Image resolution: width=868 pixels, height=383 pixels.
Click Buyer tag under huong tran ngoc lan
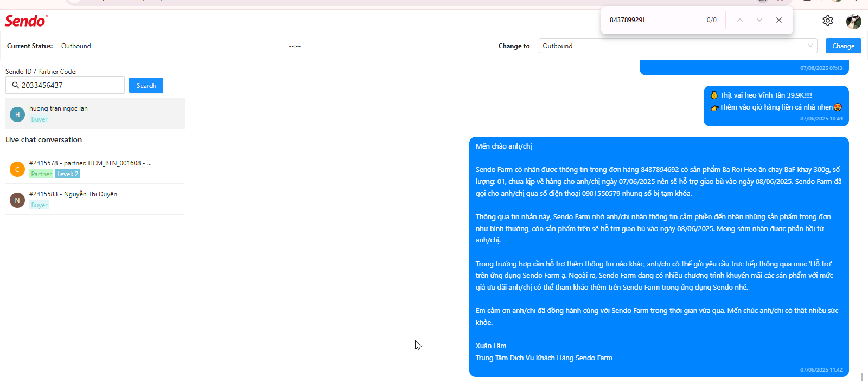click(39, 119)
